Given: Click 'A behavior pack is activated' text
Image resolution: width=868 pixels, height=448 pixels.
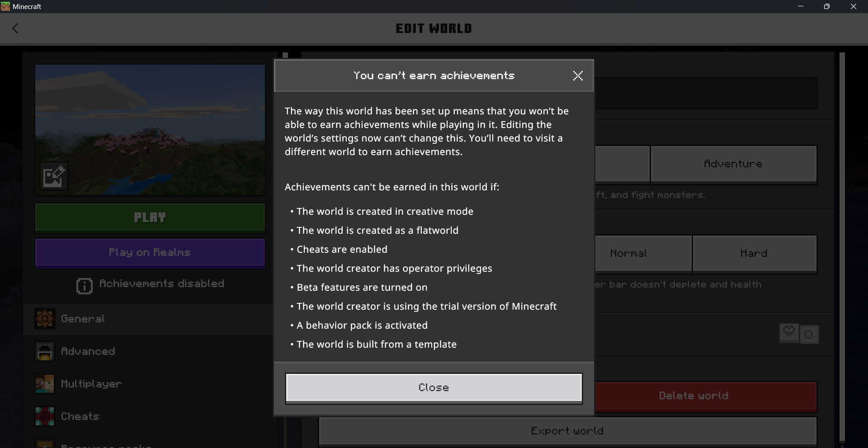Looking at the screenshot, I should click(362, 325).
